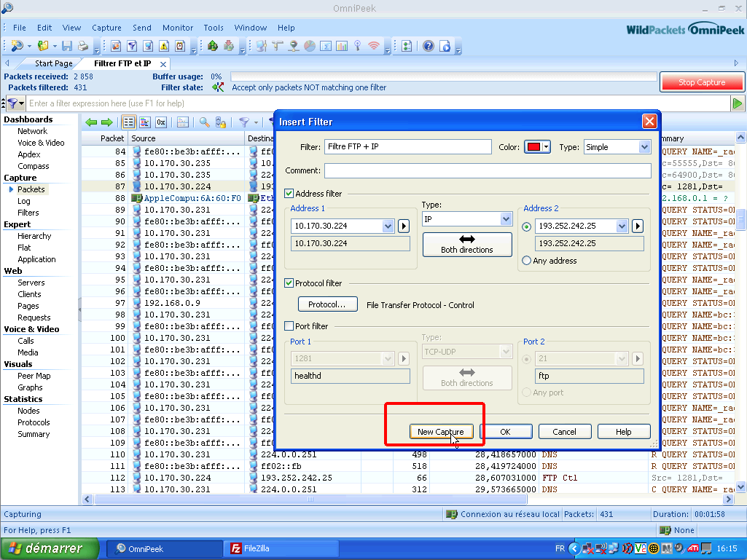Open the filter funnel document toolbar icon
The height and width of the screenshot is (560, 747).
click(x=132, y=46)
